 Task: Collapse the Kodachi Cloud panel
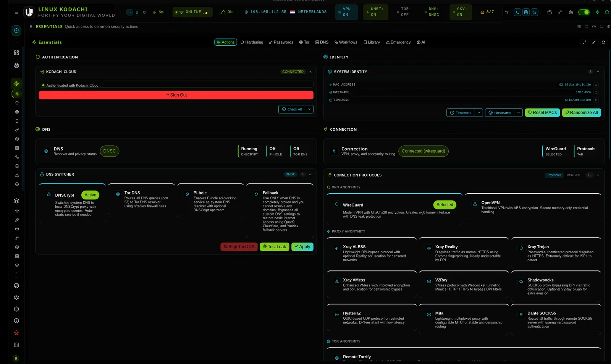click(x=310, y=72)
